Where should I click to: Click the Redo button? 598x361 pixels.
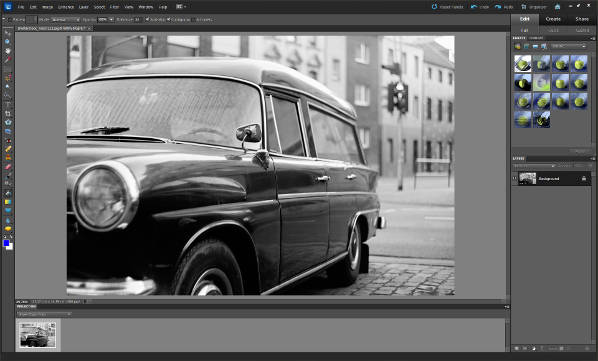tap(504, 7)
